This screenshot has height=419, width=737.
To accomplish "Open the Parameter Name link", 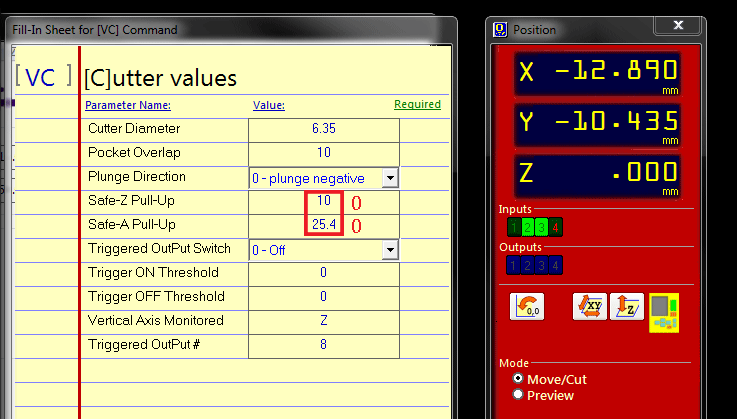I will [x=128, y=105].
